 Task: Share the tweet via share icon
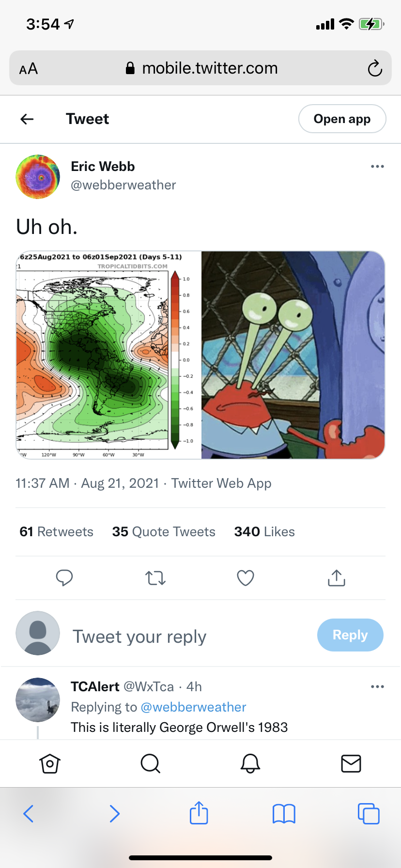pos(337,578)
